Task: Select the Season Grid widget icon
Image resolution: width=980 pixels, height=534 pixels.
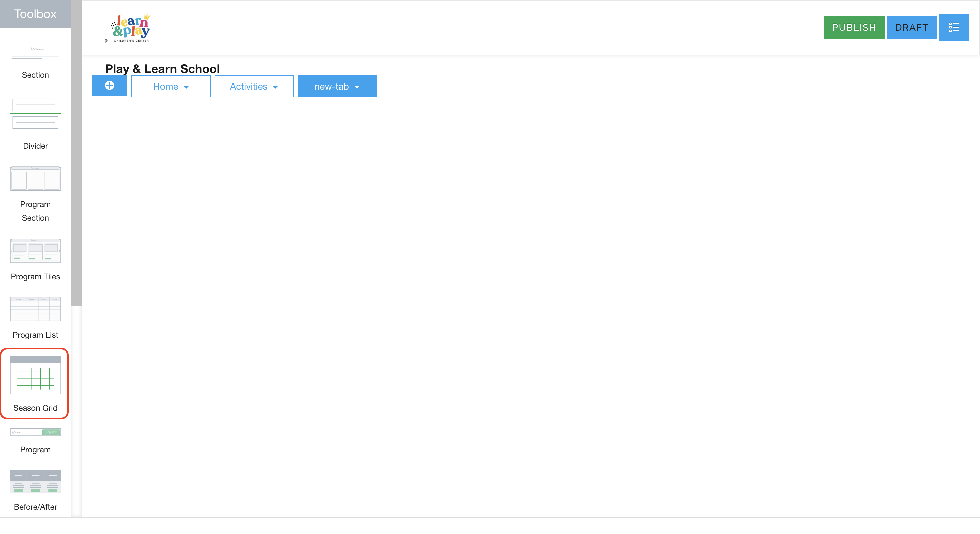Action: point(35,375)
